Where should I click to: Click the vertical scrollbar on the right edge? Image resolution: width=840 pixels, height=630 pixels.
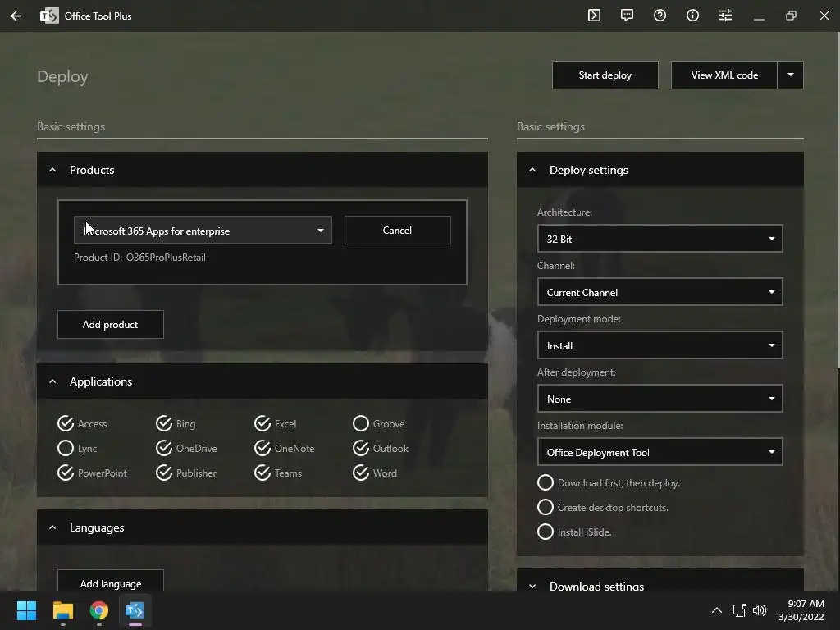(x=838, y=200)
